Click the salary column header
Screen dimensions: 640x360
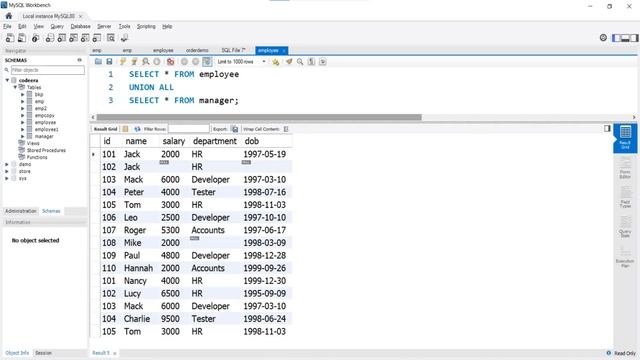click(x=173, y=141)
